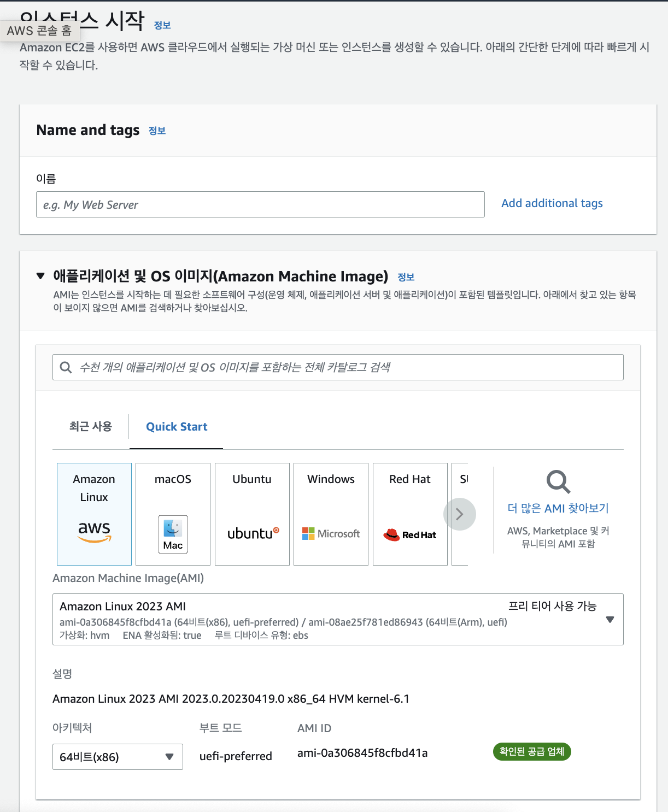Click the magnifier icon in AMI search box
Viewport: 668px width, 812px height.
[x=66, y=367]
